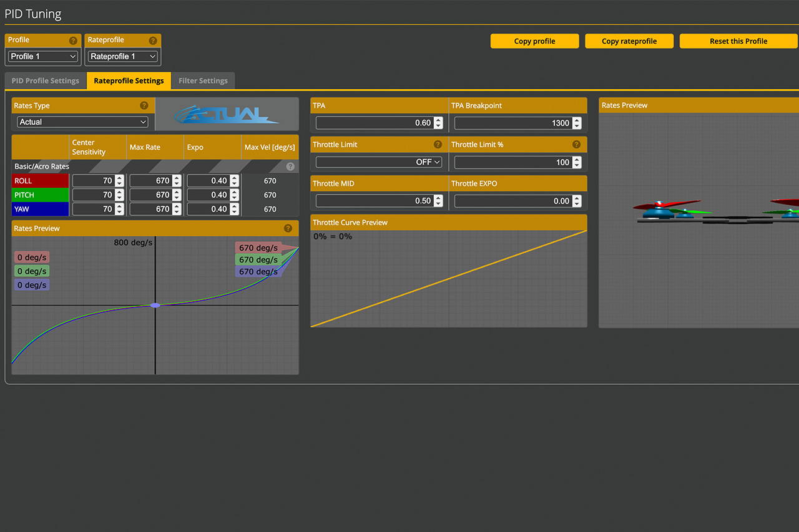Click the stepper arrows on TPA field

tap(438, 123)
